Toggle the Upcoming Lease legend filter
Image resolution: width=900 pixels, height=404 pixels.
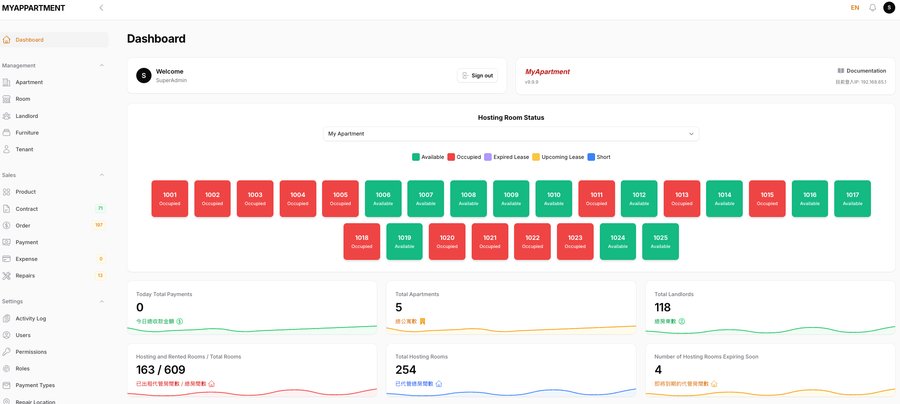click(562, 157)
